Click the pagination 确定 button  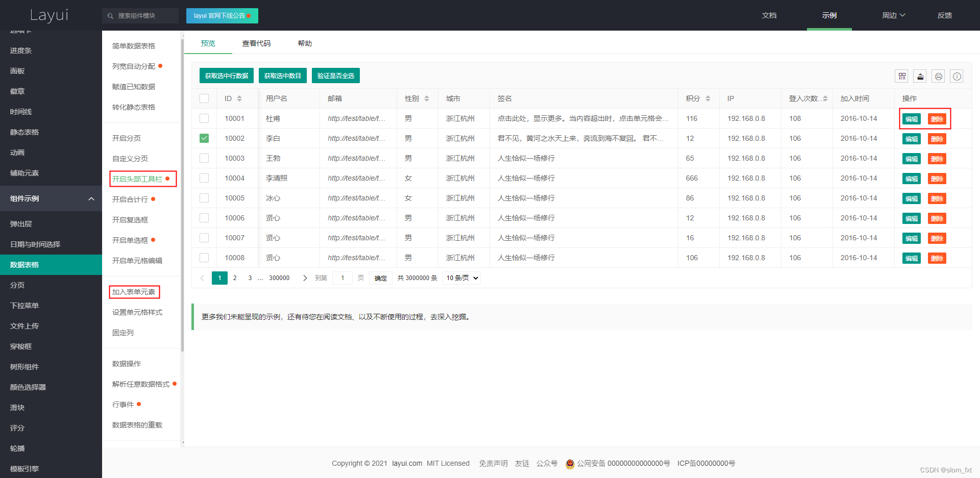(381, 278)
